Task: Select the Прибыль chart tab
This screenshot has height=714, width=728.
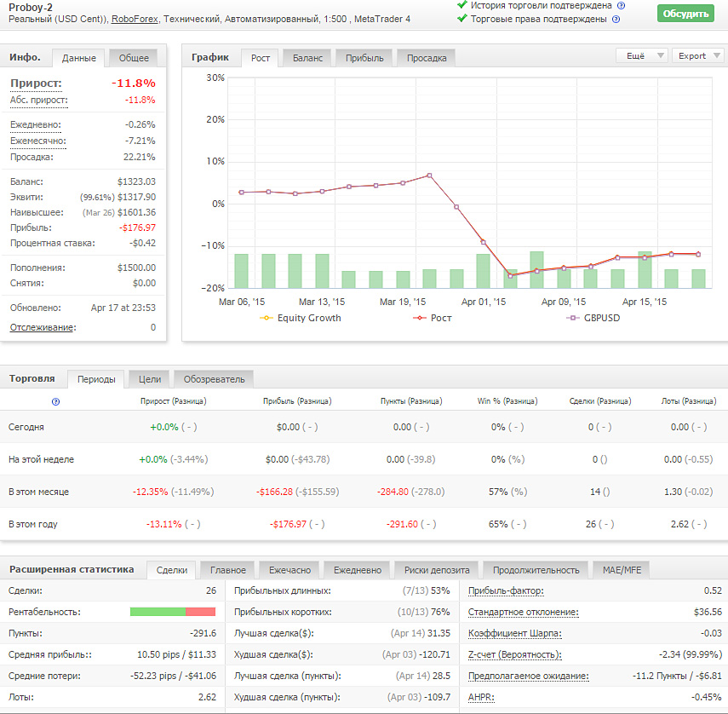Action: pyautogui.click(x=364, y=58)
